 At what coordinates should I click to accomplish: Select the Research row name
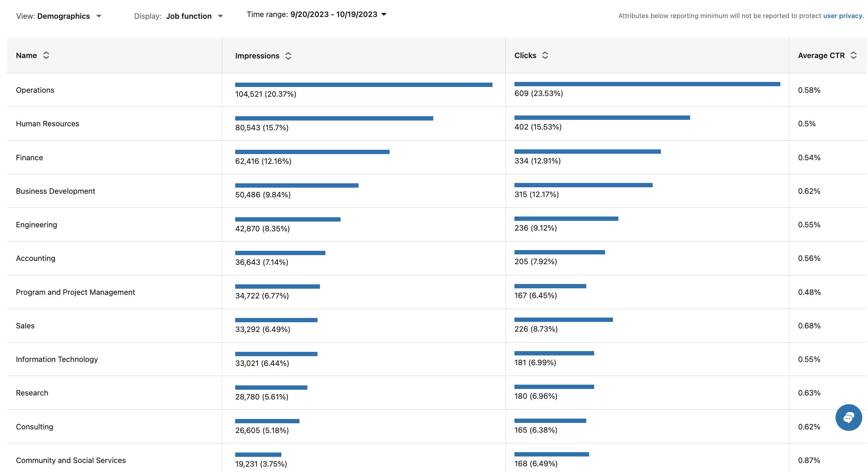pos(32,393)
